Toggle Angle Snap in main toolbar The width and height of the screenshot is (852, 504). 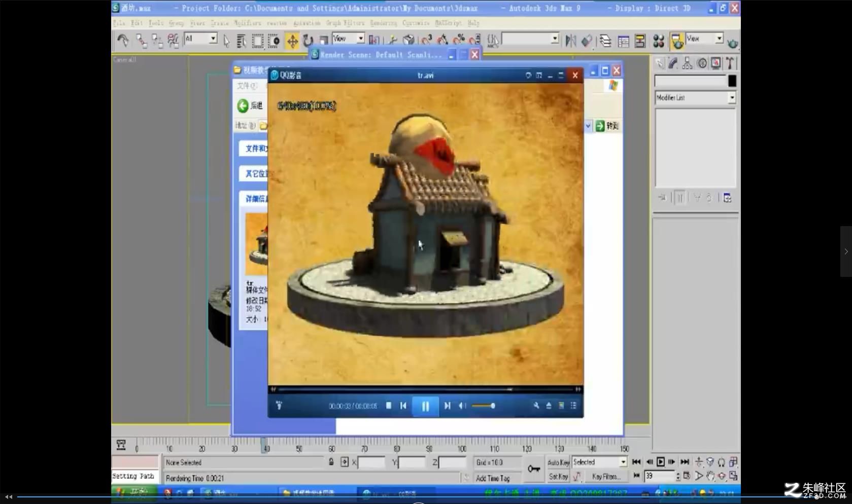coord(442,41)
